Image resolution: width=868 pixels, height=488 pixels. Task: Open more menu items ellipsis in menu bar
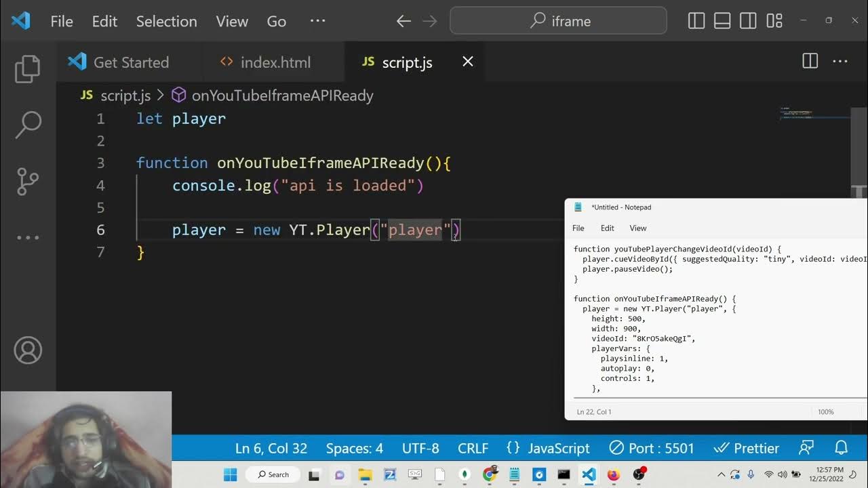coord(317,21)
